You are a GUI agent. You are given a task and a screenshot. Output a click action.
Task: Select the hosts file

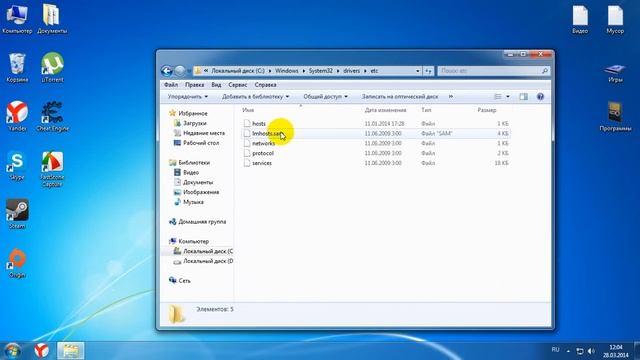tap(259, 124)
